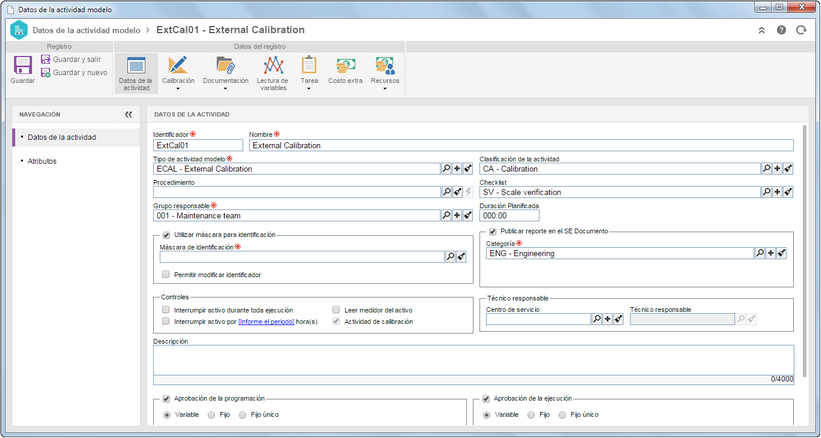
Task: Select Datos de la actividad in navigation
Action: pos(76,137)
